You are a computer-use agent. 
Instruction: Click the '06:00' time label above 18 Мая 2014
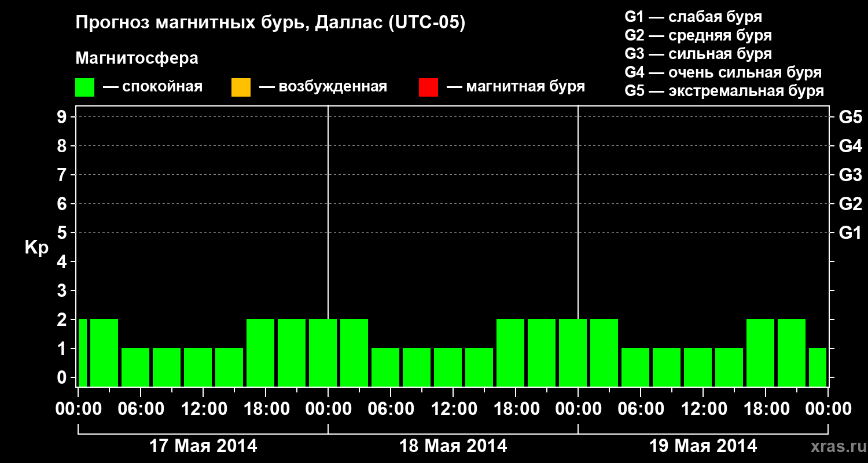[x=391, y=409]
